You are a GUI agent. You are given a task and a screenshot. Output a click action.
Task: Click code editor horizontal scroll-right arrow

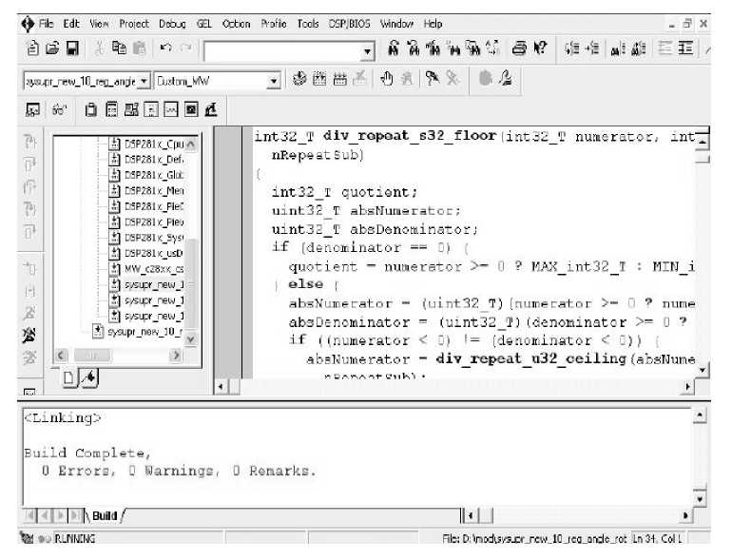[x=687, y=387]
